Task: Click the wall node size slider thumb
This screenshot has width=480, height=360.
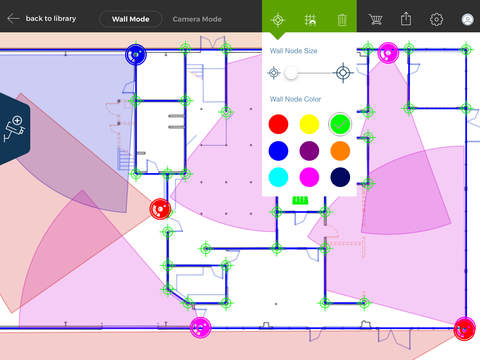Action: (291, 73)
